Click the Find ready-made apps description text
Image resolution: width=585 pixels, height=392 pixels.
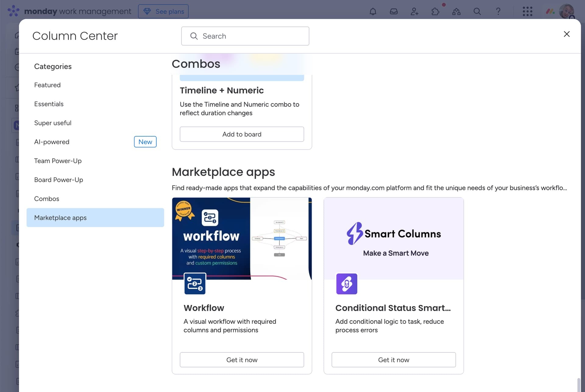coord(369,188)
